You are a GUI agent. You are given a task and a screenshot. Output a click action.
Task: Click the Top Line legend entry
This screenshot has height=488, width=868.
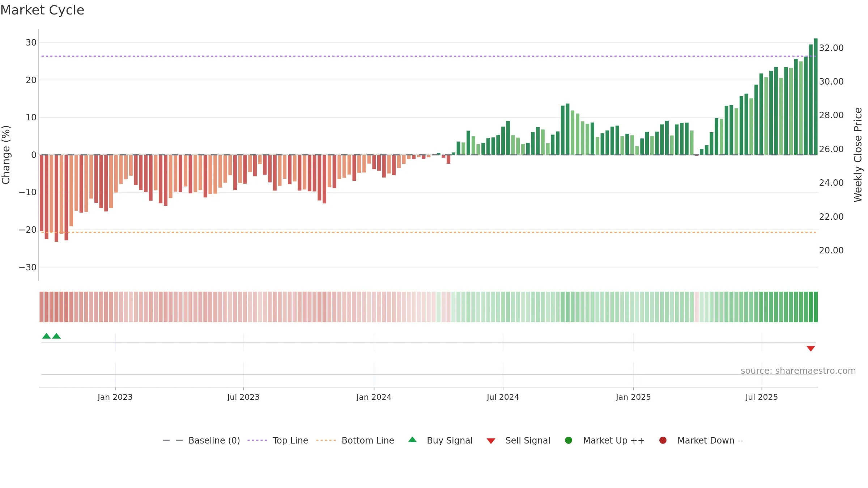pos(278,440)
